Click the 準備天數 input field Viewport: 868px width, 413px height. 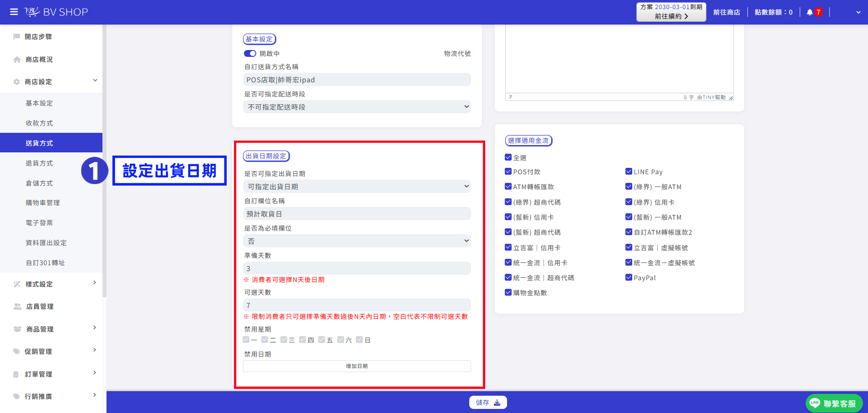357,268
